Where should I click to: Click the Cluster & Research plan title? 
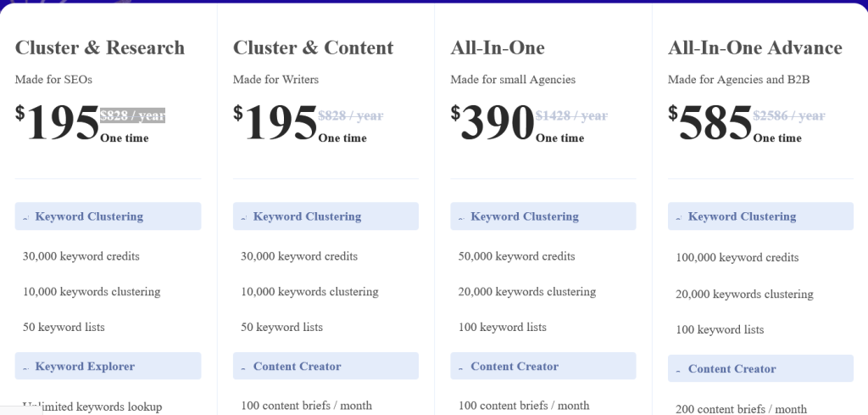100,48
